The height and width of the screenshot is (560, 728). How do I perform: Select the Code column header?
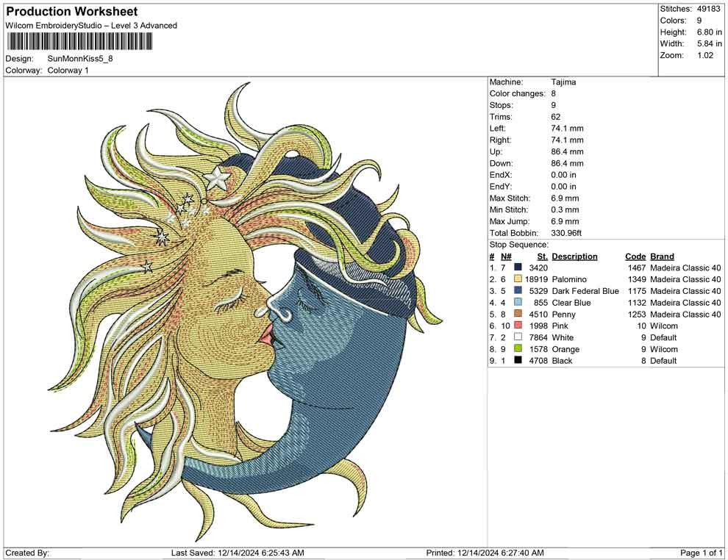tap(635, 256)
